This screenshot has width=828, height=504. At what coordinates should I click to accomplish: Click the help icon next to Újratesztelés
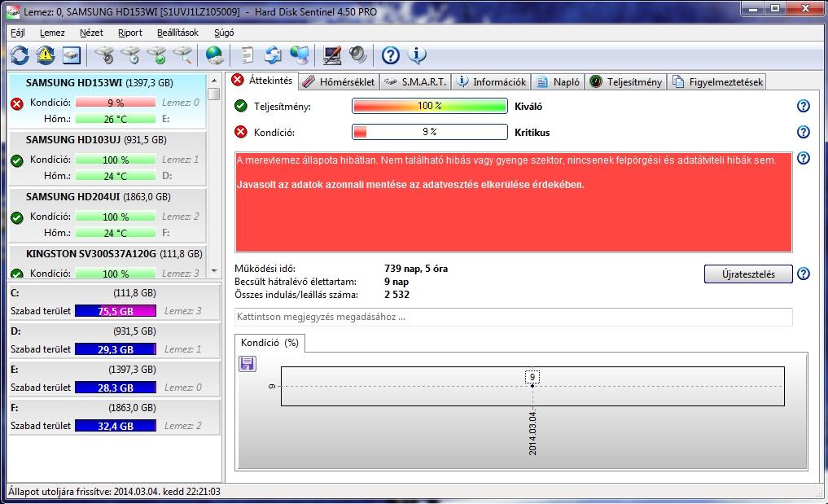coord(804,274)
